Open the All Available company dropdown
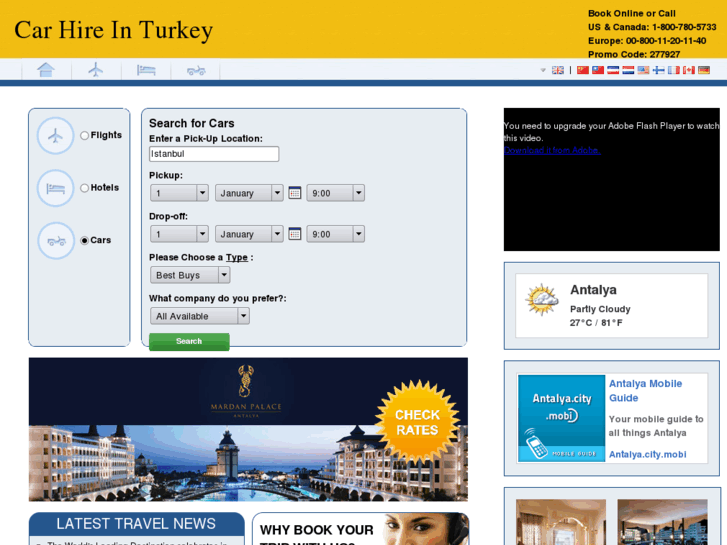727x545 pixels. [x=200, y=316]
